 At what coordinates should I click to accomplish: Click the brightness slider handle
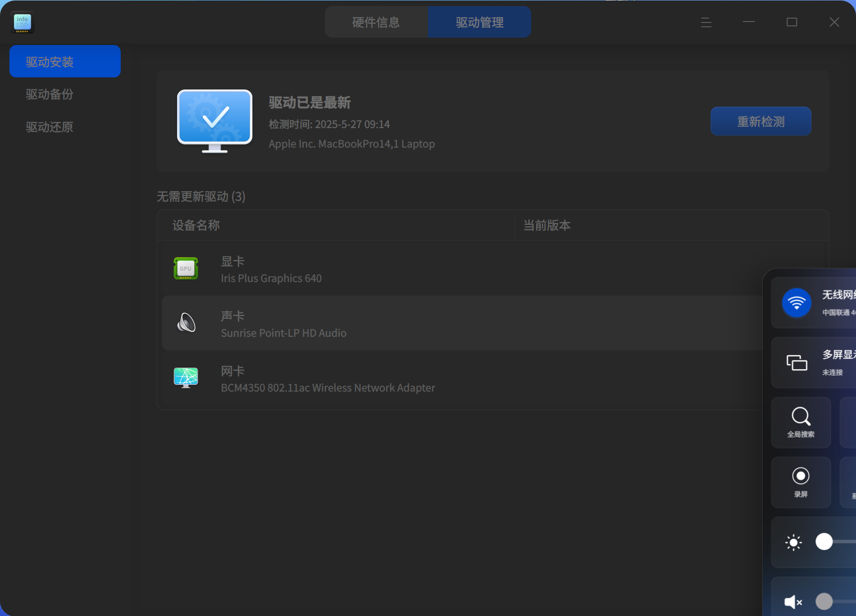824,542
